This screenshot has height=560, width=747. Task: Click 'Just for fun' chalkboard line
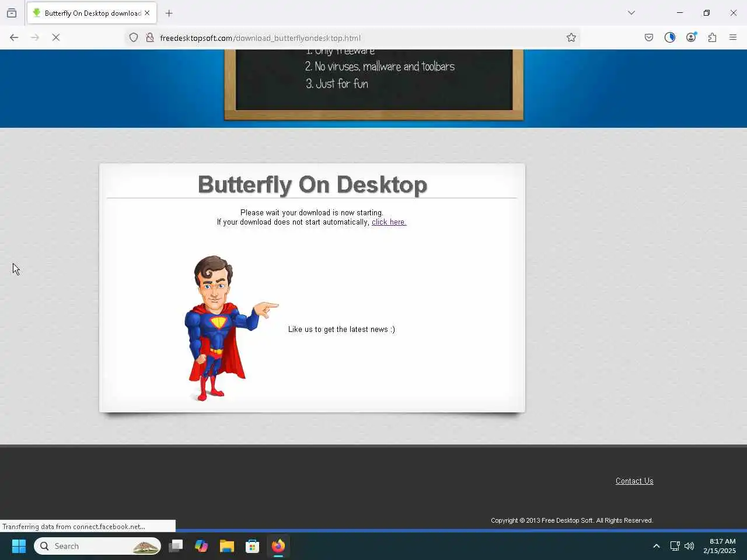click(337, 83)
